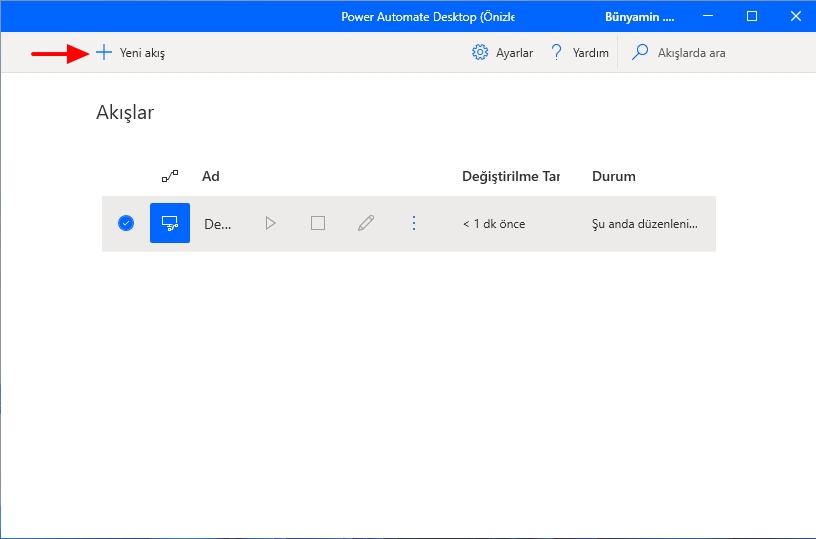Click the Yardım label
The width and height of the screenshot is (816, 539).
(591, 53)
